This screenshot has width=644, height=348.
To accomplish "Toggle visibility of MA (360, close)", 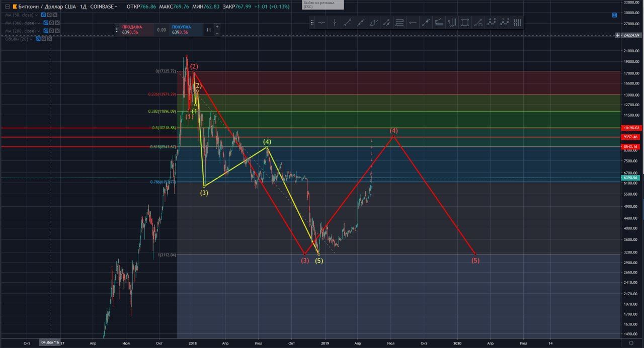I will click(46, 23).
